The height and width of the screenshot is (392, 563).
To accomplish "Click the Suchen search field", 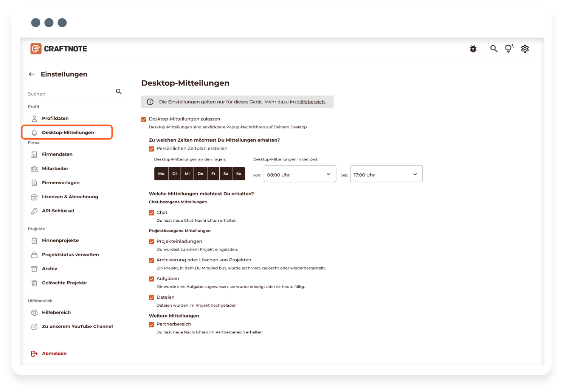I will (70, 94).
